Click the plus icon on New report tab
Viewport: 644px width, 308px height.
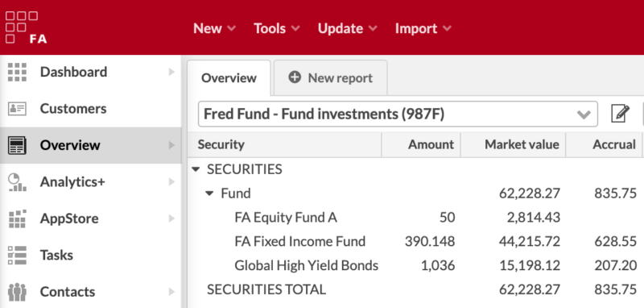coord(295,77)
